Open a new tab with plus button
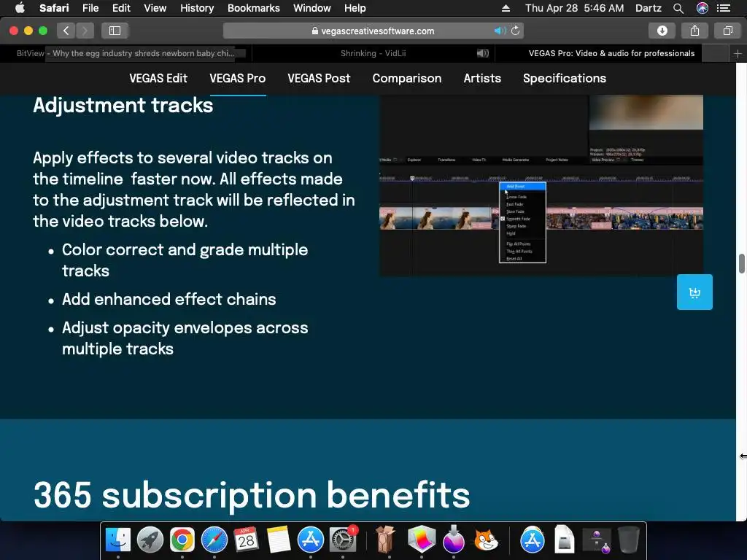This screenshot has height=560, width=747. pyautogui.click(x=738, y=53)
